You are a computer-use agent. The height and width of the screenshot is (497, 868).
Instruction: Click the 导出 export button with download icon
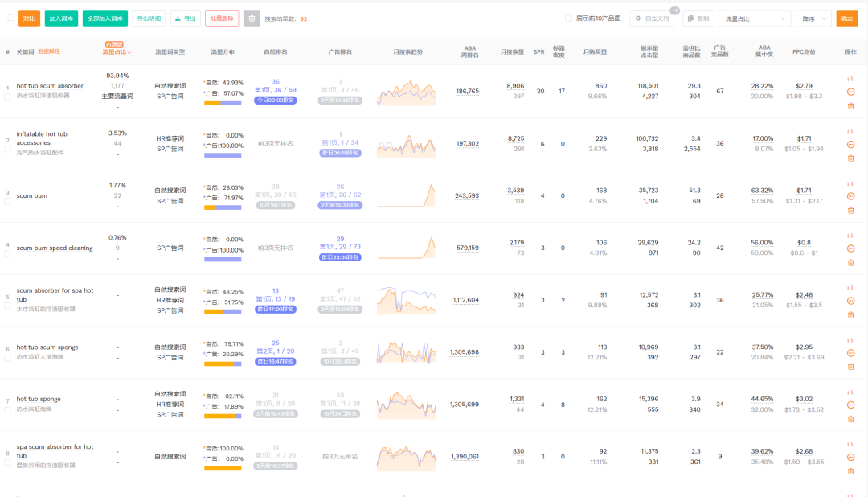click(x=185, y=18)
